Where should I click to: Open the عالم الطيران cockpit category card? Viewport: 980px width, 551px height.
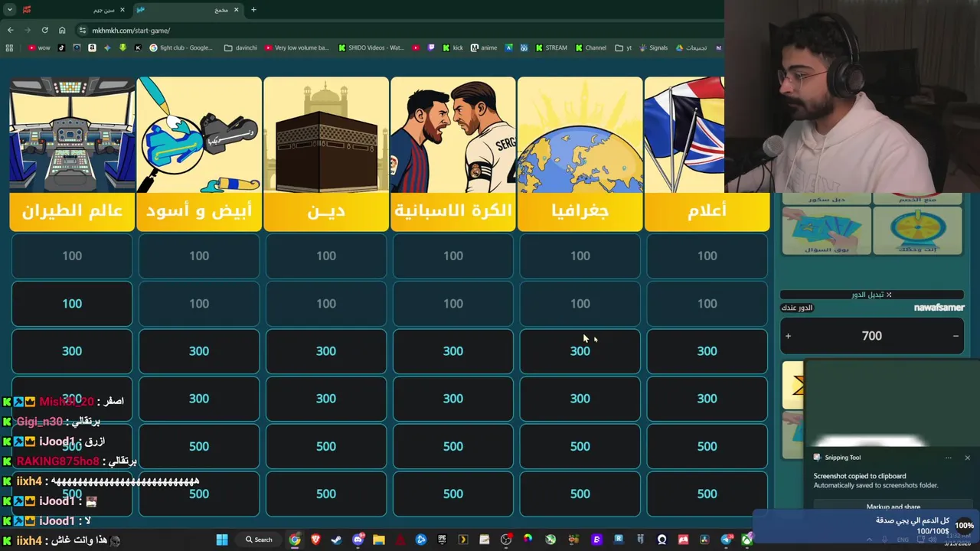pyautogui.click(x=71, y=153)
